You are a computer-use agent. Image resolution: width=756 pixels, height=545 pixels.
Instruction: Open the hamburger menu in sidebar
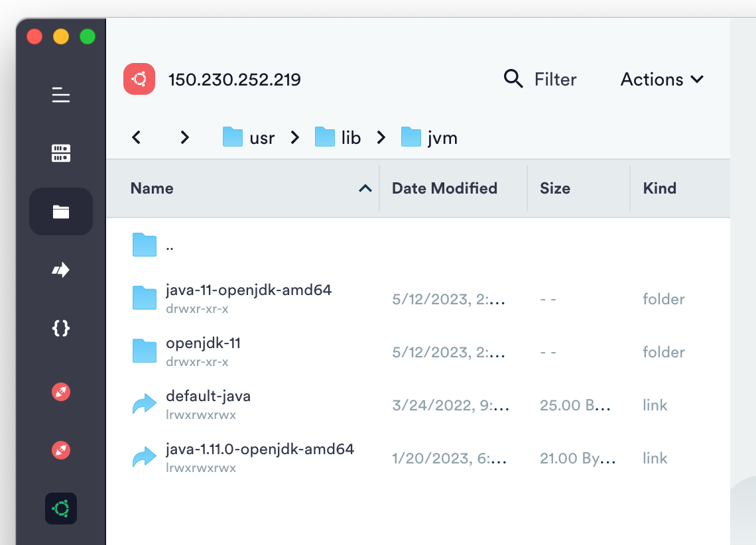pos(61,95)
